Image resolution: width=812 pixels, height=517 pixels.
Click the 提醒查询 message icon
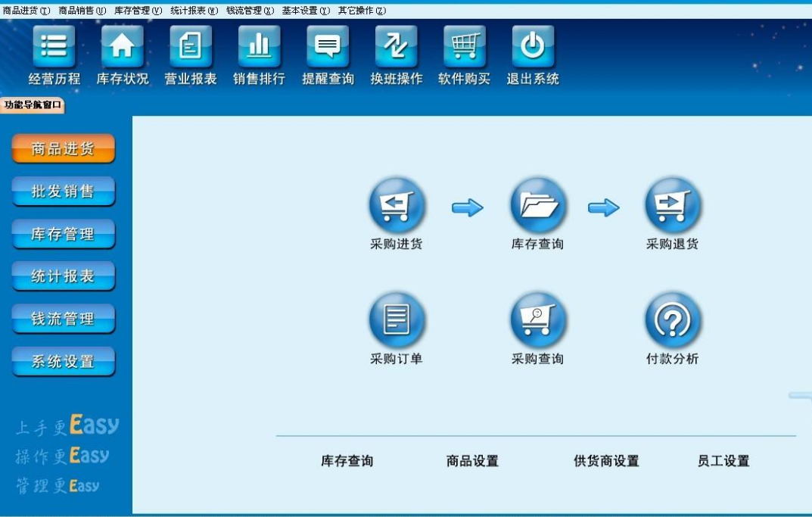coord(328,47)
